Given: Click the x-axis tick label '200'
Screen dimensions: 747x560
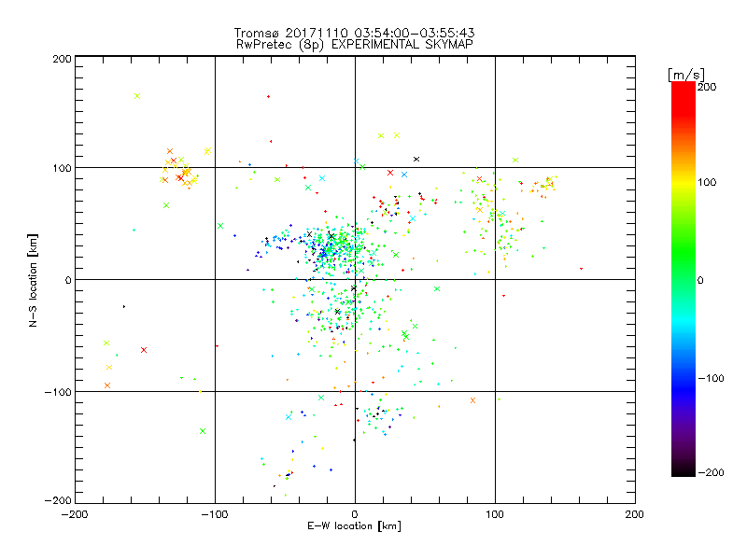Looking at the screenshot, I should coord(635,514).
